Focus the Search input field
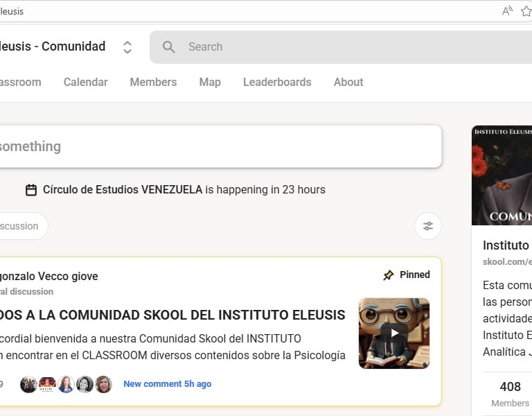The height and width of the screenshot is (416, 532). point(341,47)
